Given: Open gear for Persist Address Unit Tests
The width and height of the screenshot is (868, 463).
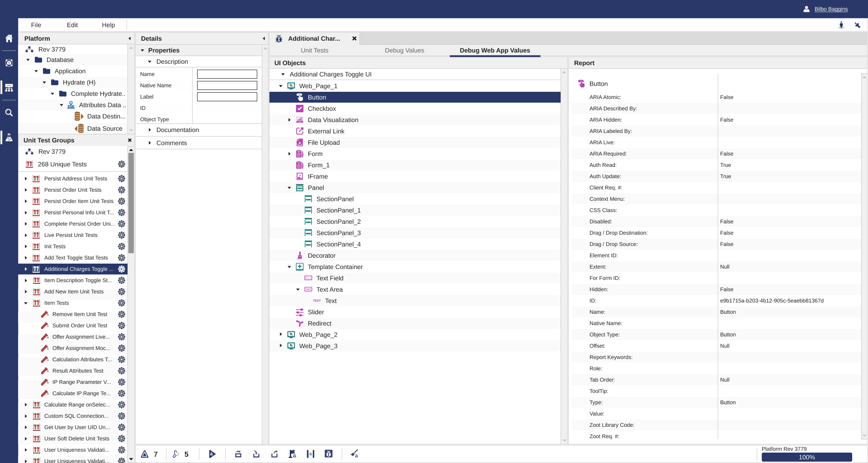Looking at the screenshot, I should click(x=122, y=179).
